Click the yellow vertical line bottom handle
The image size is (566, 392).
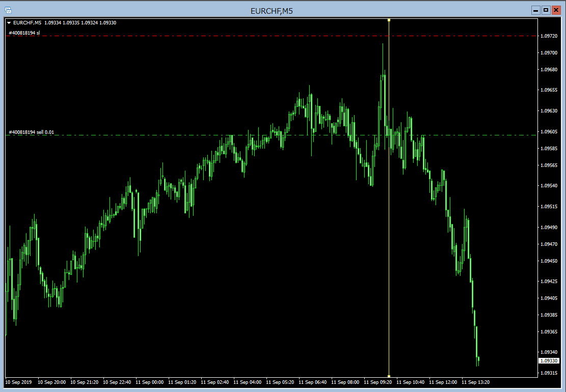tap(389, 376)
